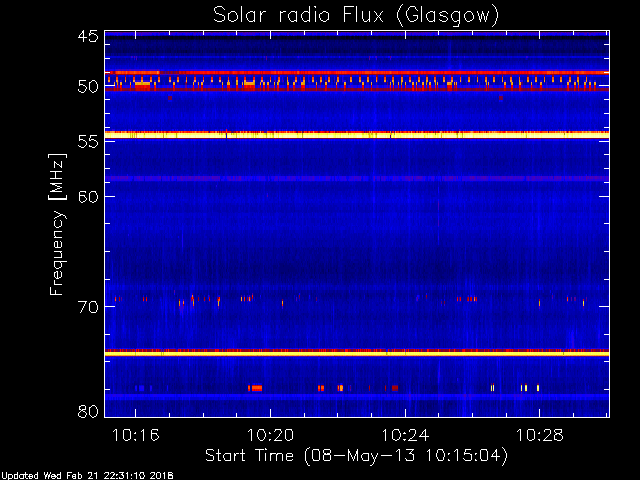Click the 10:28 time tick label
640x480 pixels.
point(540,435)
